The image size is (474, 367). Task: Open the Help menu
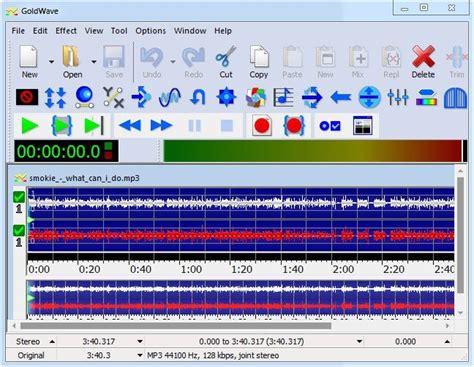[223, 31]
